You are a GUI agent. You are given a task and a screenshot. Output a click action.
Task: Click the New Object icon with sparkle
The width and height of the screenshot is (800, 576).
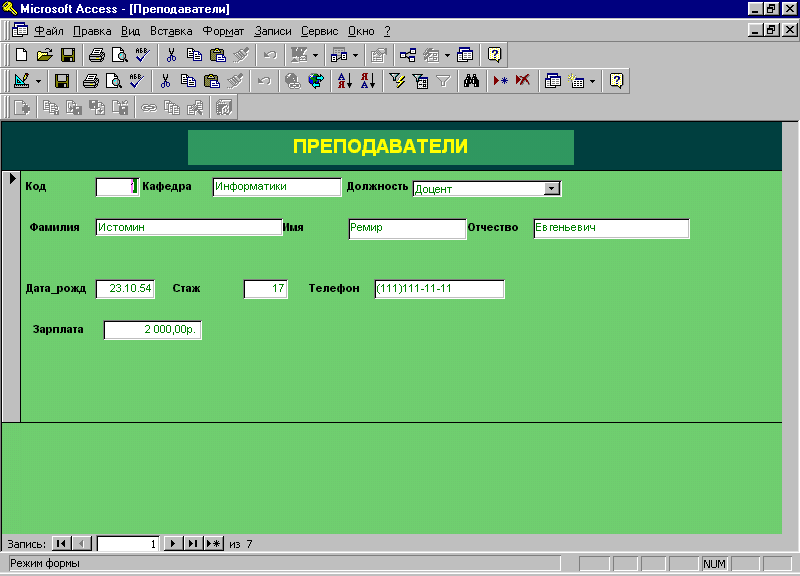577,81
